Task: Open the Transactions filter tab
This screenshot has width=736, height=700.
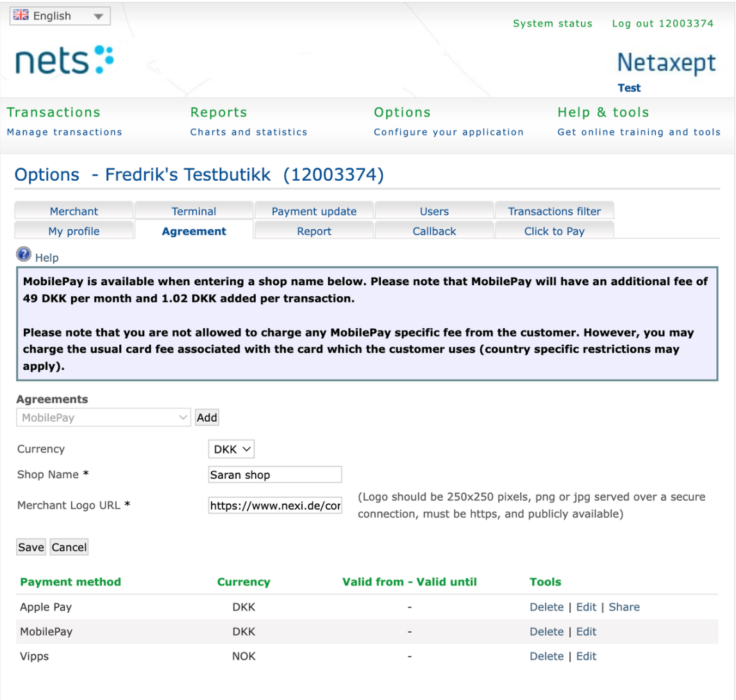Action: click(555, 211)
